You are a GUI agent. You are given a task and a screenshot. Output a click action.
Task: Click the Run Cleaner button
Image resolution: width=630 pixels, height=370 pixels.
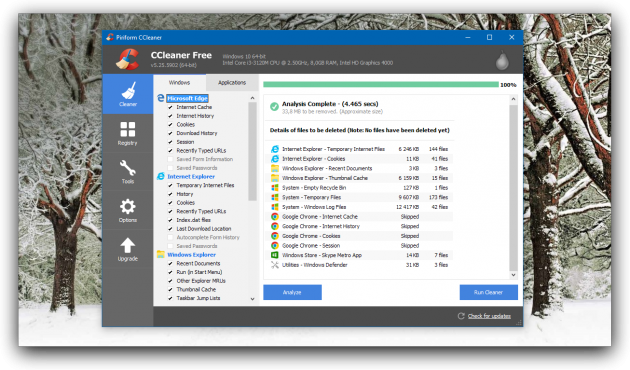pos(489,292)
